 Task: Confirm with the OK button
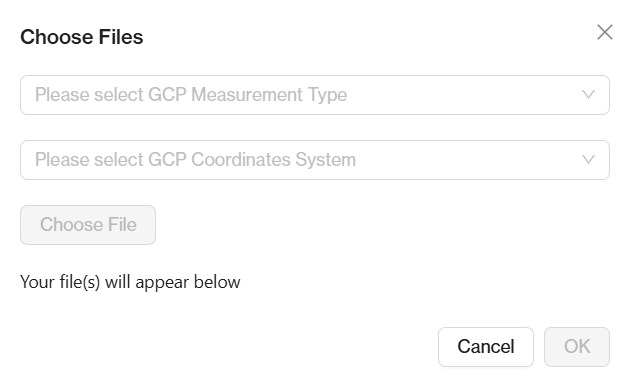[x=577, y=347]
